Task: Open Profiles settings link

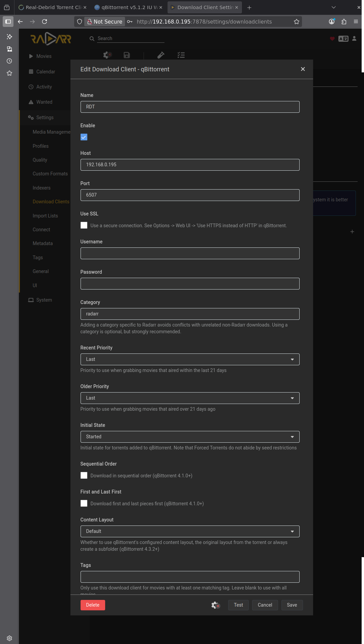Action: 40,146
